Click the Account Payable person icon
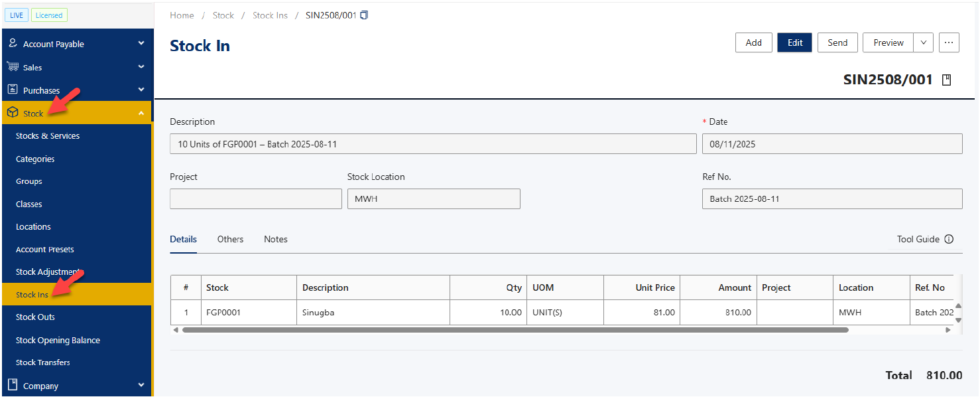This screenshot has height=397, width=980. (12, 43)
